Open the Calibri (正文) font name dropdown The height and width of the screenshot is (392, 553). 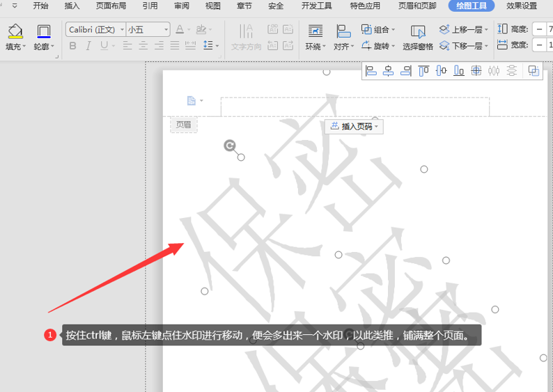[122, 30]
